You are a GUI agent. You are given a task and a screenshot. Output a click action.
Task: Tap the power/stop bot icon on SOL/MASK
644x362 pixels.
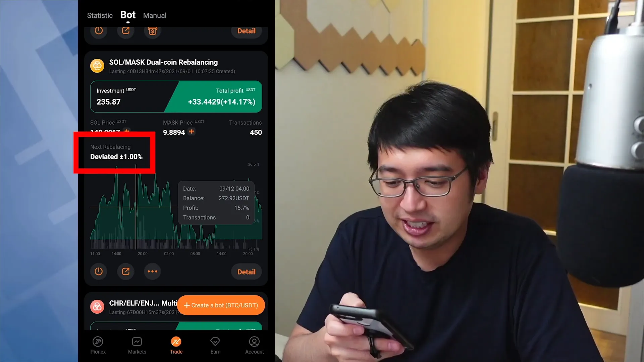coord(98,271)
